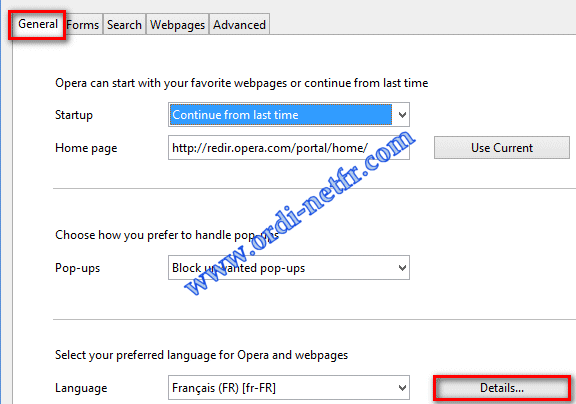
Task: Click the 'Choose how you prefer to handle pop-ups' text
Action: [x=166, y=235]
